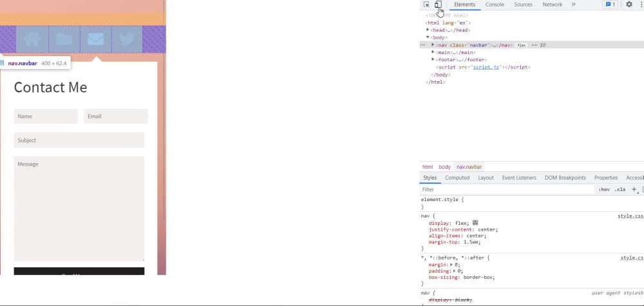Viewport: 644px width, 306px height.
Task: Open the script.js link in the DOM tree
Action: (x=486, y=67)
